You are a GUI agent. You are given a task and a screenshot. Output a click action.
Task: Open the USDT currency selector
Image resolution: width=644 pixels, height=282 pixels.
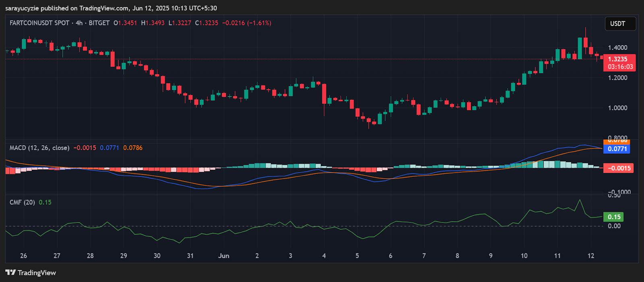tap(620, 24)
